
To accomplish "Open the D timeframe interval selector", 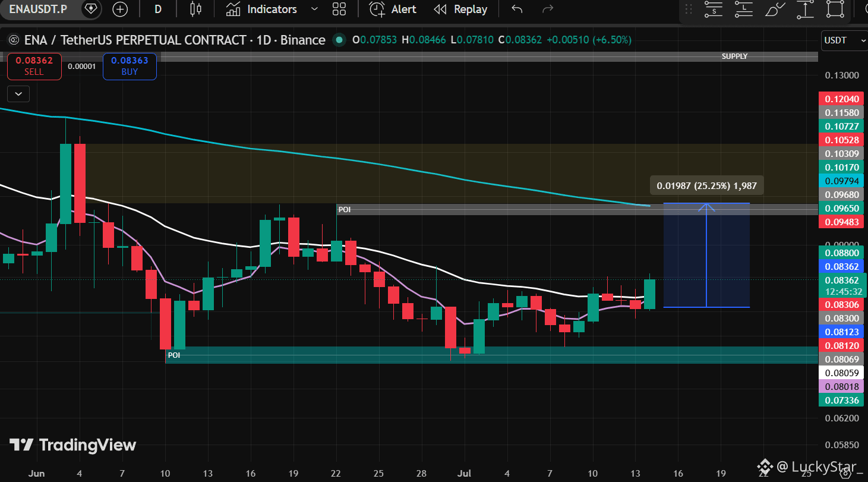I will click(158, 9).
